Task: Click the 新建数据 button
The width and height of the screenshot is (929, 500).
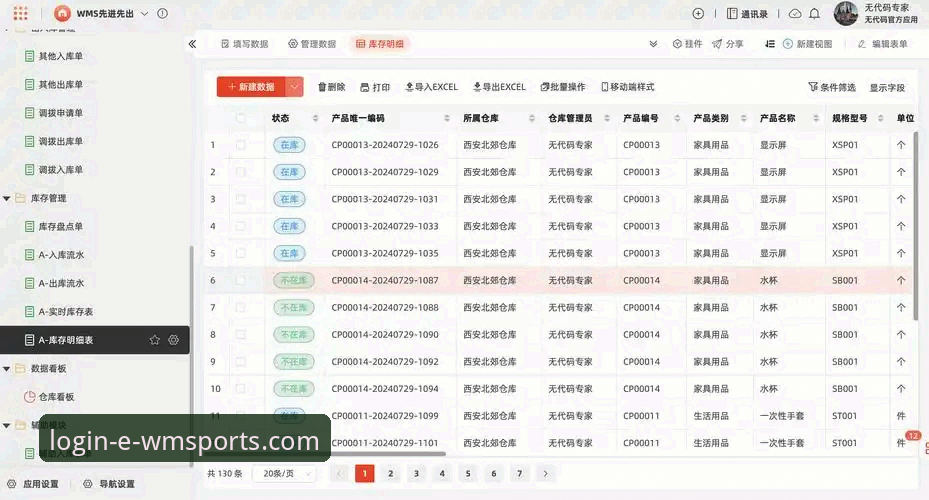Action: pos(251,86)
